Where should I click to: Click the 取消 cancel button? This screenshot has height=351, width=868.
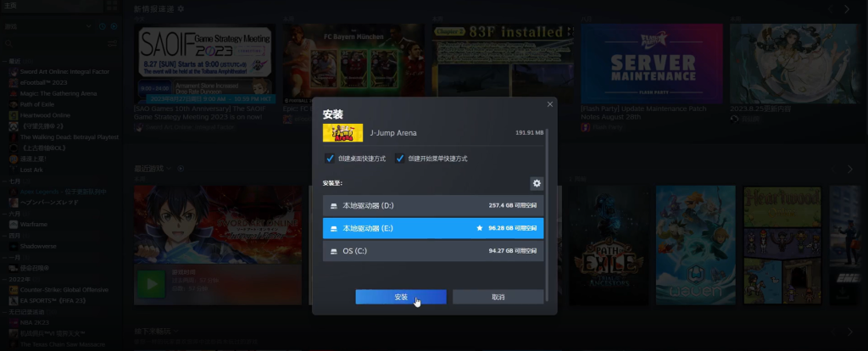pyautogui.click(x=498, y=297)
